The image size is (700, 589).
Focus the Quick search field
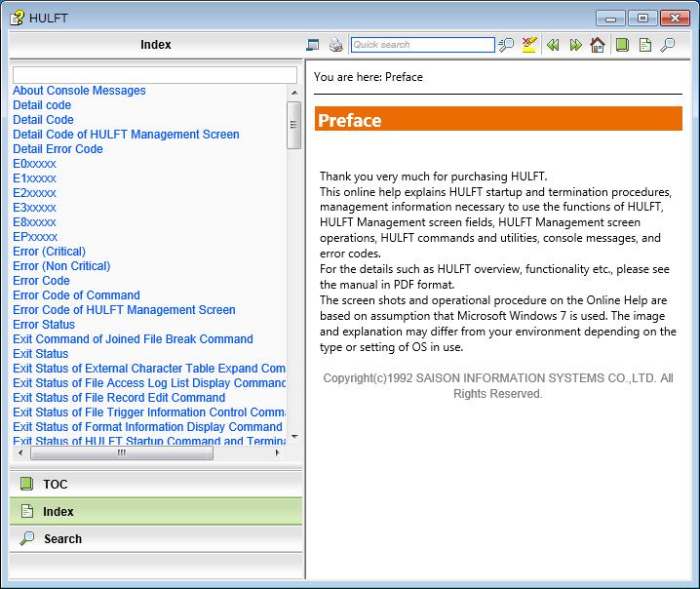coord(423,45)
